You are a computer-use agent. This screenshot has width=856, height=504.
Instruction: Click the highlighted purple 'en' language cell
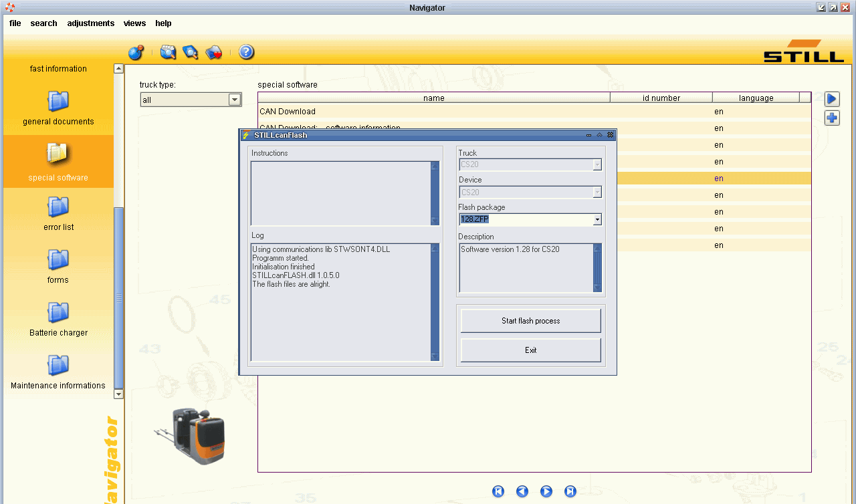click(719, 178)
